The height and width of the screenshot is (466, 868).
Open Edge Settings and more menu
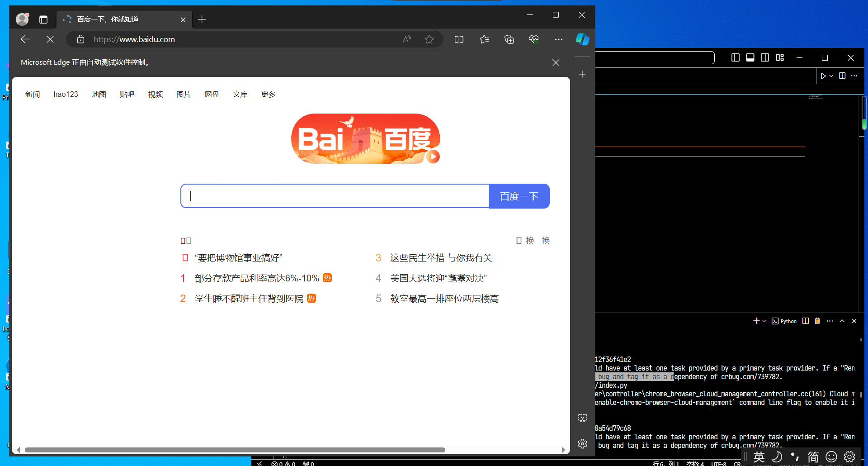pyautogui.click(x=559, y=39)
